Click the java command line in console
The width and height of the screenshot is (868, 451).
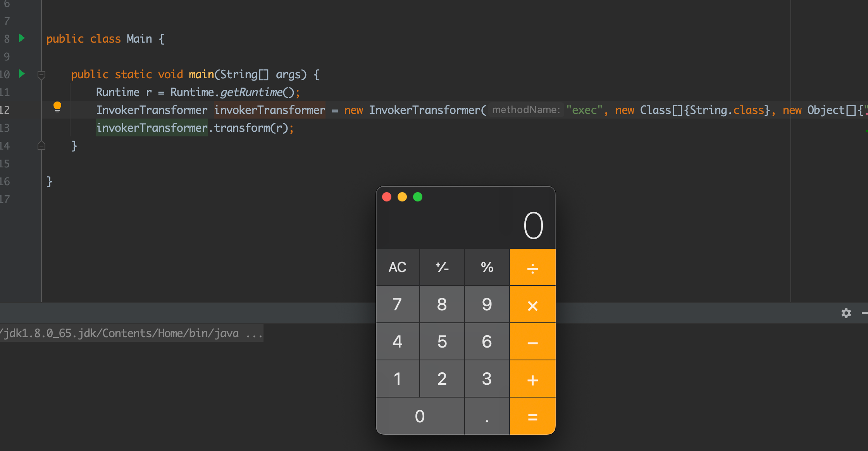132,333
